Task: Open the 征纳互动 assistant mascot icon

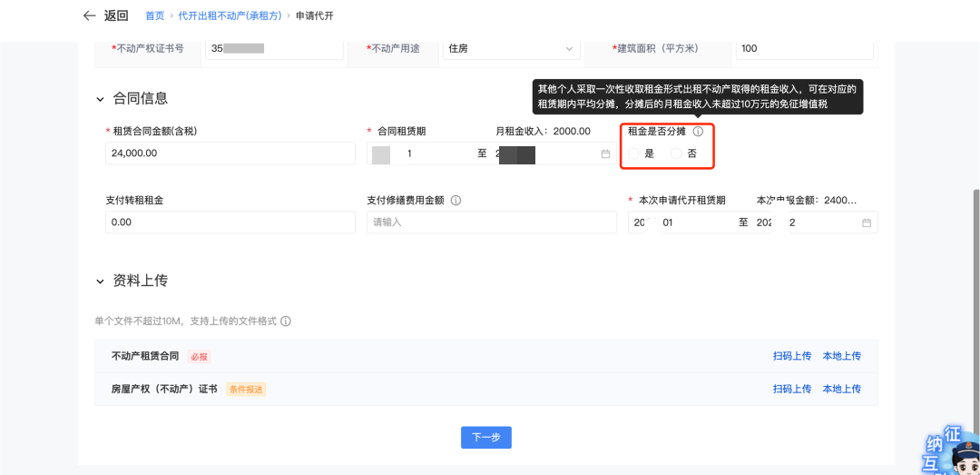Action: click(x=952, y=452)
